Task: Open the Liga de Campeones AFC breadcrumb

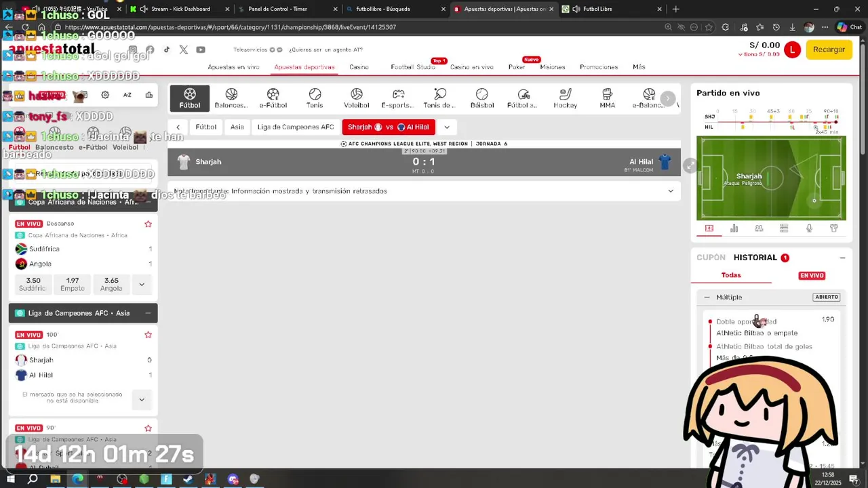Action: click(x=296, y=127)
